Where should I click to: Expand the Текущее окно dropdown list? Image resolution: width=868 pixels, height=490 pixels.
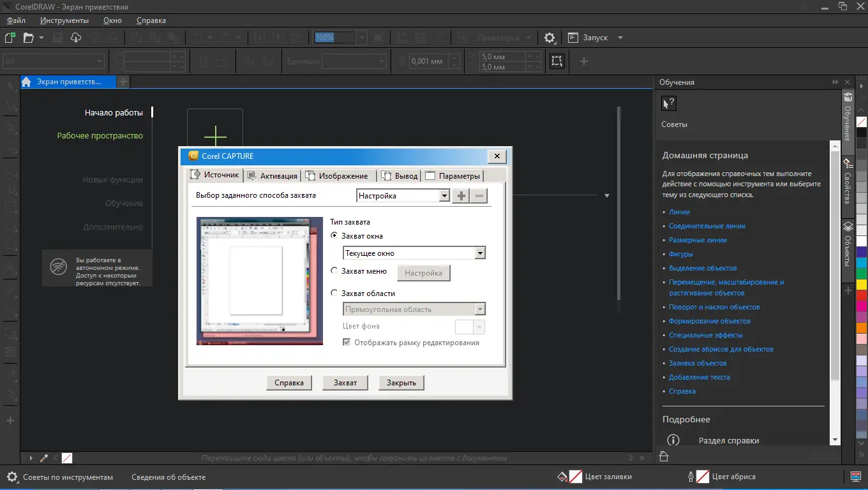click(480, 253)
